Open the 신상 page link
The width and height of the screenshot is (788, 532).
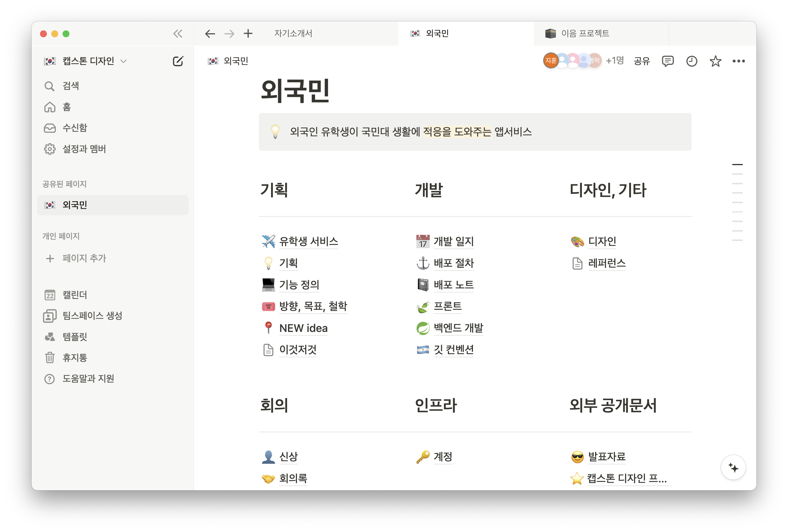click(289, 457)
